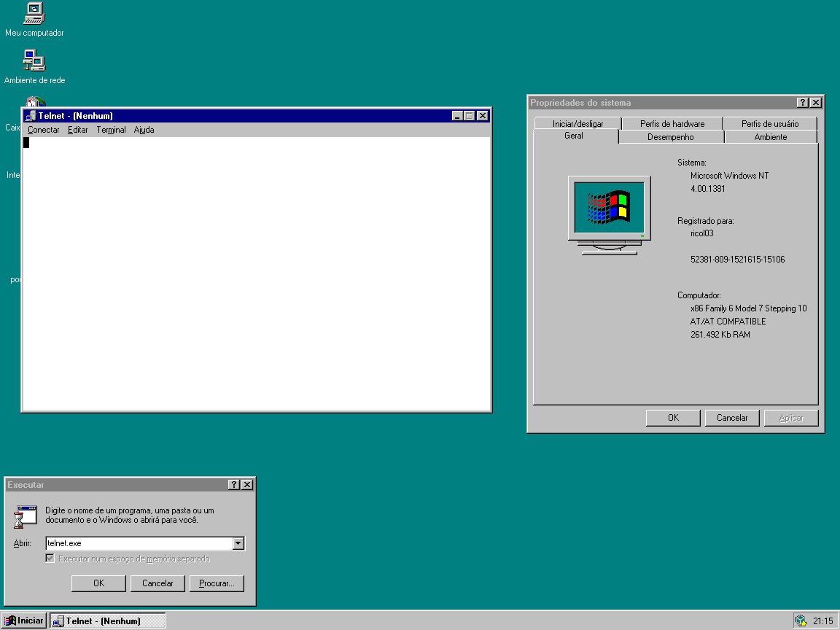This screenshot has width=840, height=630.
Task: Click OK in the Executar dialog
Action: tap(98, 583)
